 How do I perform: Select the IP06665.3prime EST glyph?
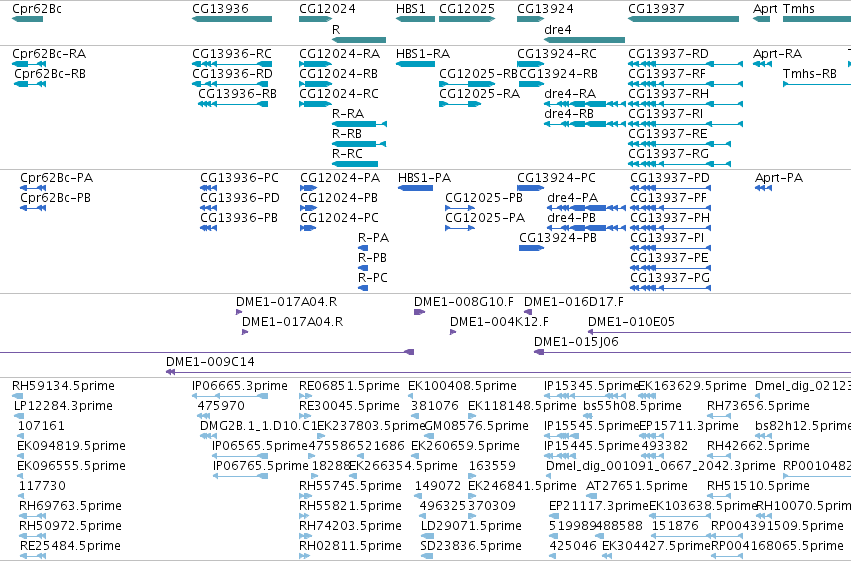(x=230, y=396)
